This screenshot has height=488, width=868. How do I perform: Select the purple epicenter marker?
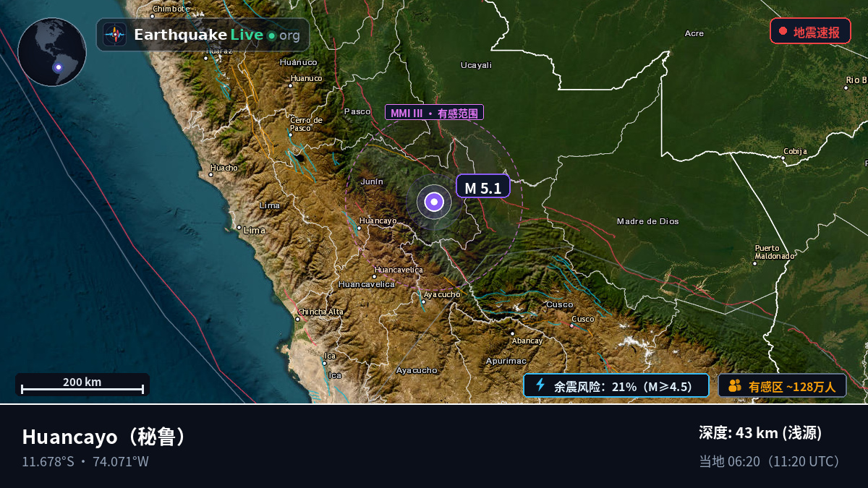tap(434, 202)
